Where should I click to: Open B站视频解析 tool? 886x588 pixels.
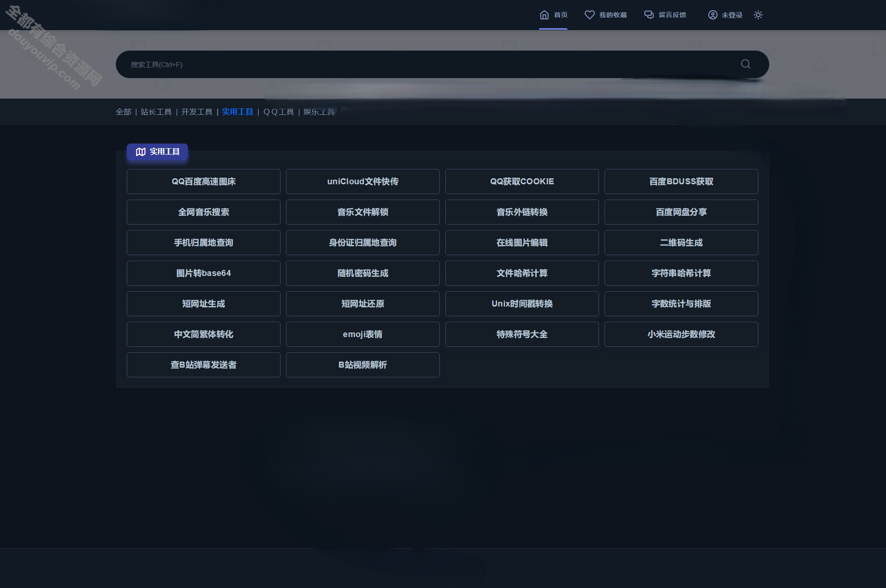pos(363,365)
